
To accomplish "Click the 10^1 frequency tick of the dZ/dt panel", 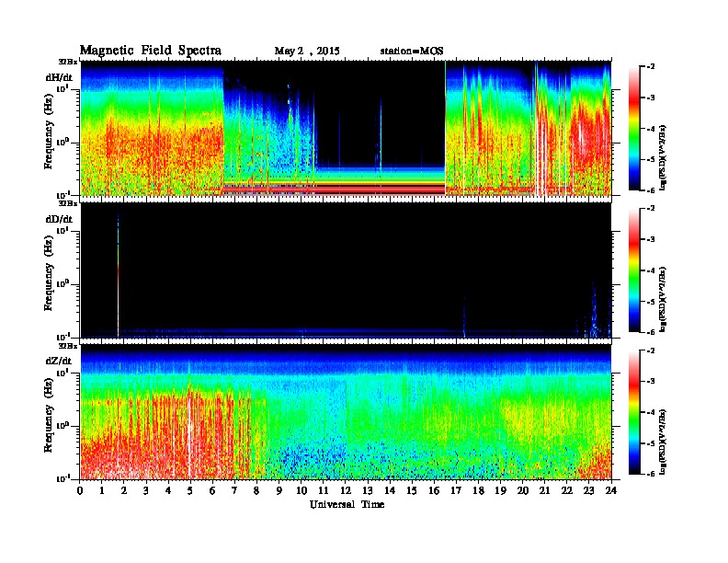I will [63, 373].
